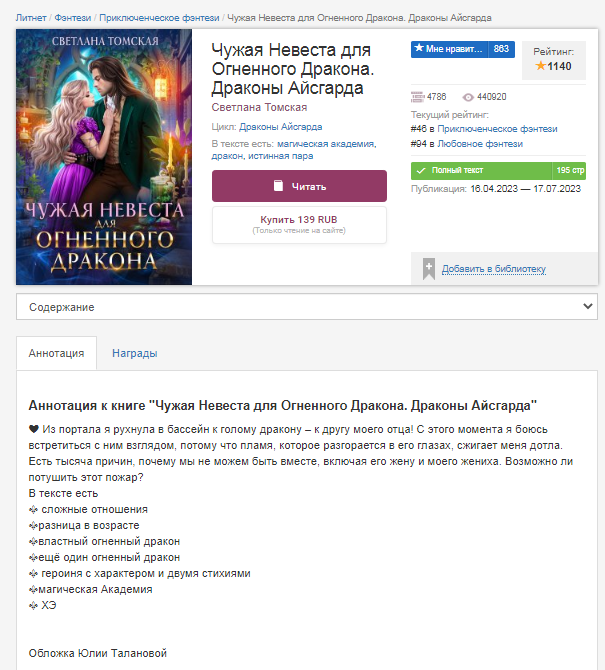Click the book icon on Читать button
This screenshot has height=670, width=605.
click(278, 186)
